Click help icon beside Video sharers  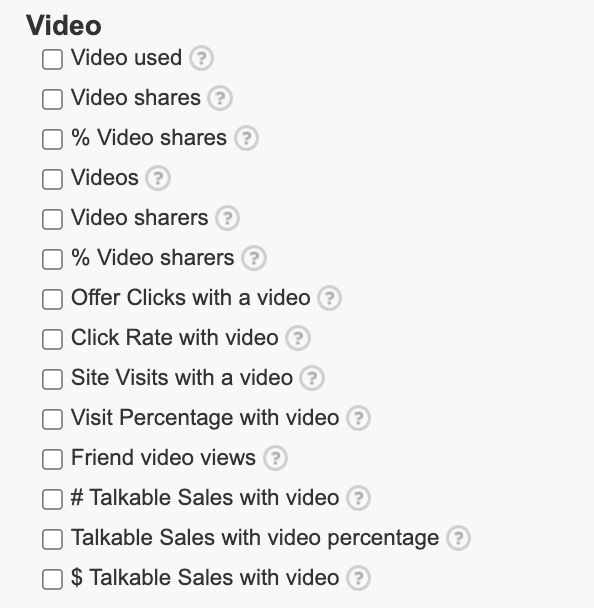(227, 218)
